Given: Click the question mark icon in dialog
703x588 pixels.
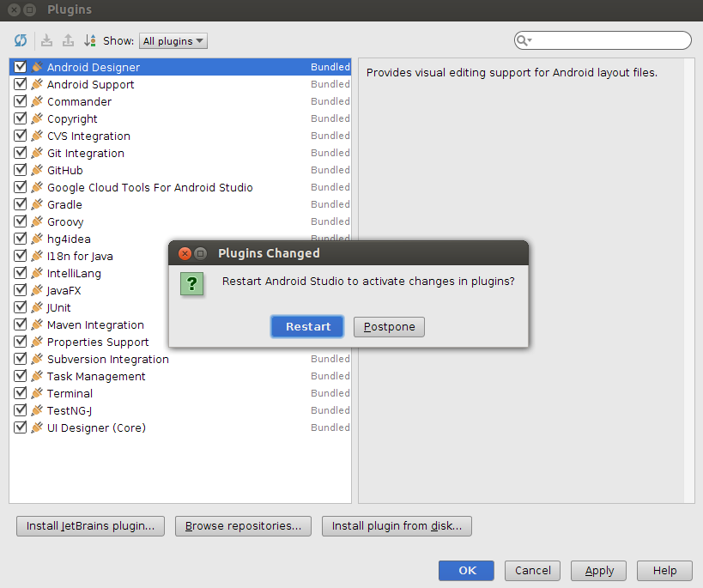Looking at the screenshot, I should (192, 283).
